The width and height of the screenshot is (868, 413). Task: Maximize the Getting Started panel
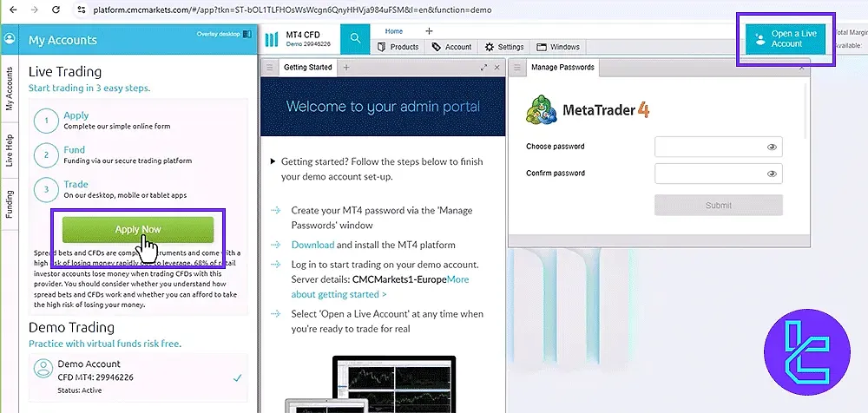pyautogui.click(x=483, y=68)
